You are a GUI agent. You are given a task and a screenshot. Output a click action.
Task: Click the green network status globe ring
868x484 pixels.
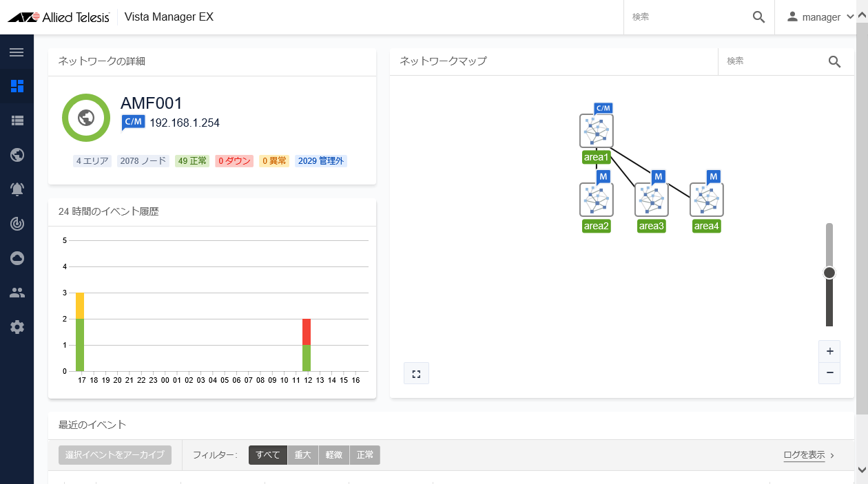86,118
